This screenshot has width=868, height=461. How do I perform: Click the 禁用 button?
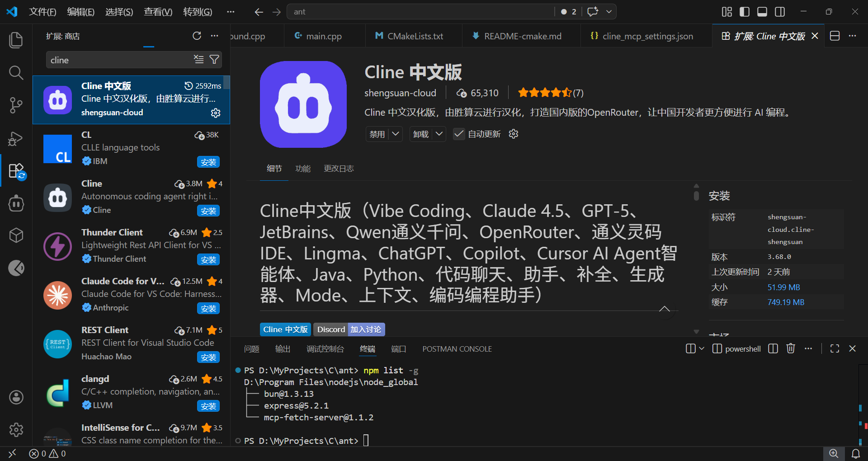[x=377, y=134]
